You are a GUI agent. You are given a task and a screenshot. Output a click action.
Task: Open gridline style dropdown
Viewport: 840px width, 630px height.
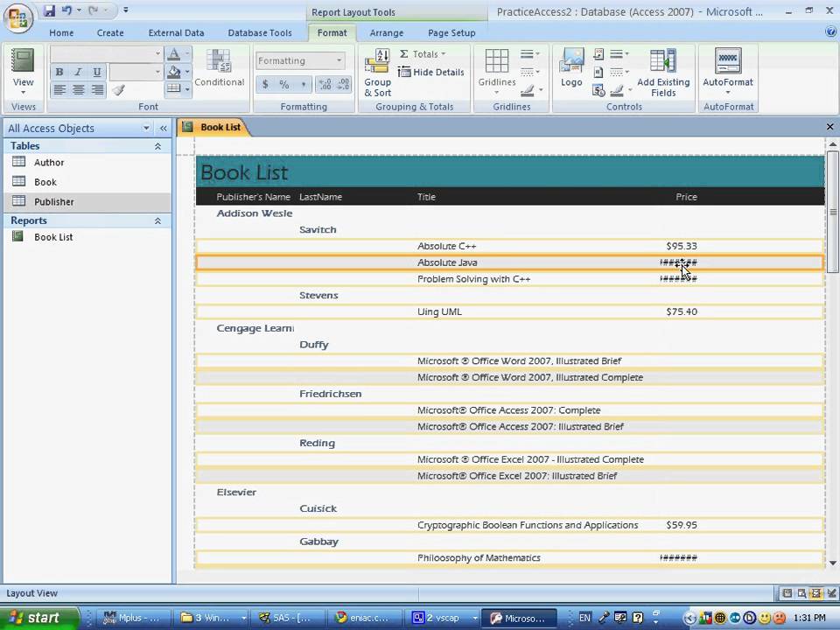click(530, 72)
